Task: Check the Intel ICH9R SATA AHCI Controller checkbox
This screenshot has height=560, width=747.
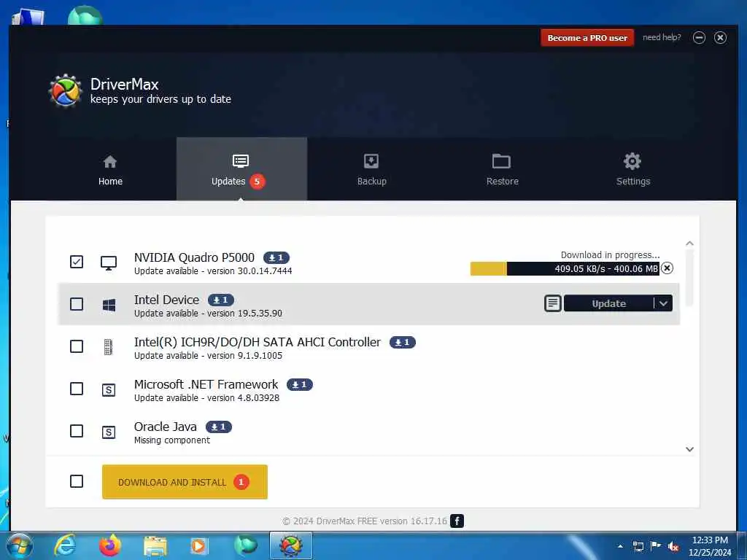Action: click(76, 346)
